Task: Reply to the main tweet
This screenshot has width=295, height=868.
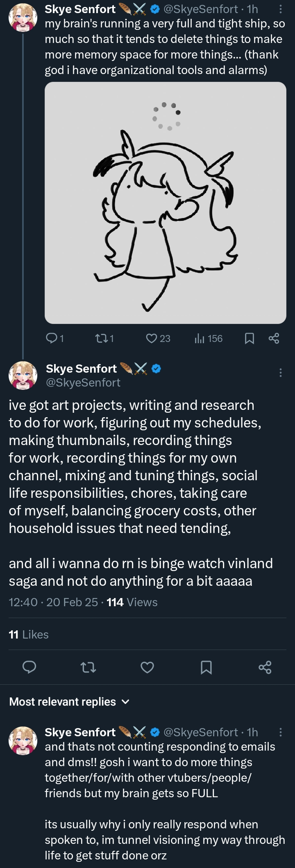Action: [x=29, y=667]
